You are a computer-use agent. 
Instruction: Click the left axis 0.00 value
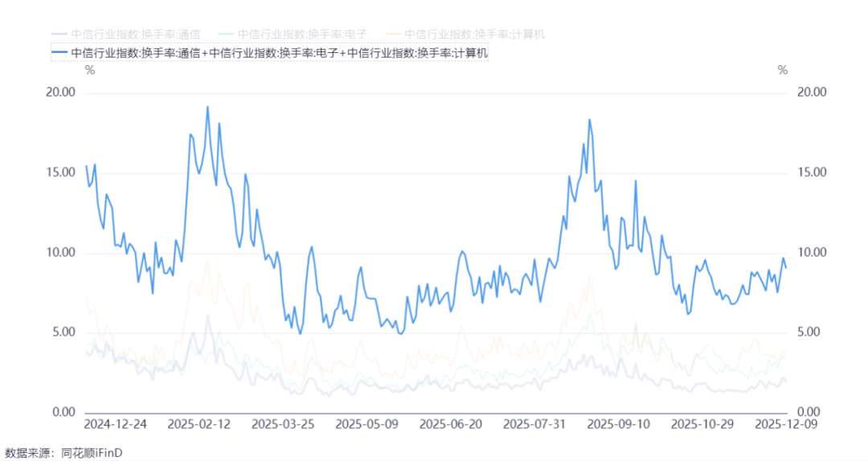[x=63, y=412]
